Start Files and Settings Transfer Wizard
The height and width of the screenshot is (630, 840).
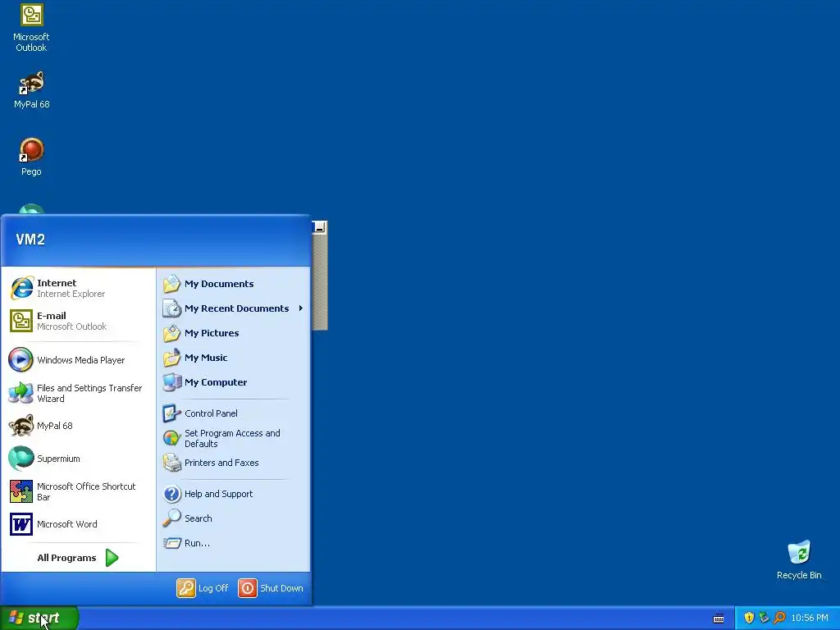click(x=78, y=393)
